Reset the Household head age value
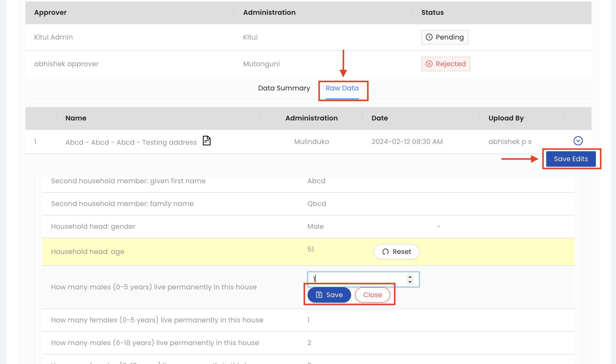Viewport: 616px width, 364px height. (x=396, y=252)
